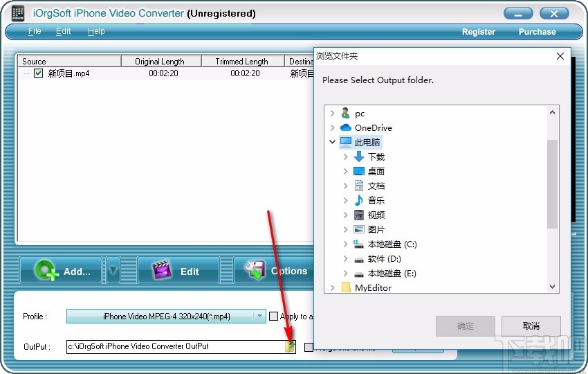Click folder tree scrollbar up arrow
The image size is (588, 374).
[552, 112]
